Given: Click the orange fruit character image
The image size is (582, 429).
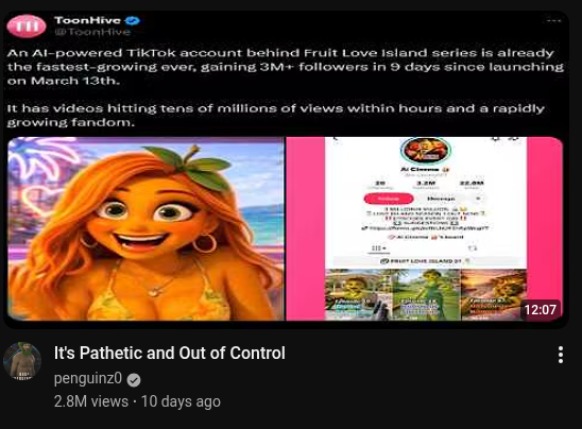Looking at the screenshot, I should pos(146,229).
